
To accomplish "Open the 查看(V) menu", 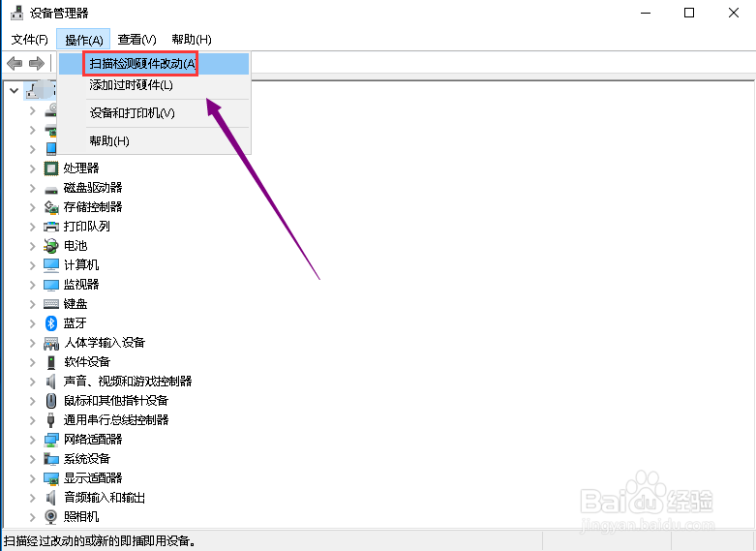I will (x=136, y=39).
